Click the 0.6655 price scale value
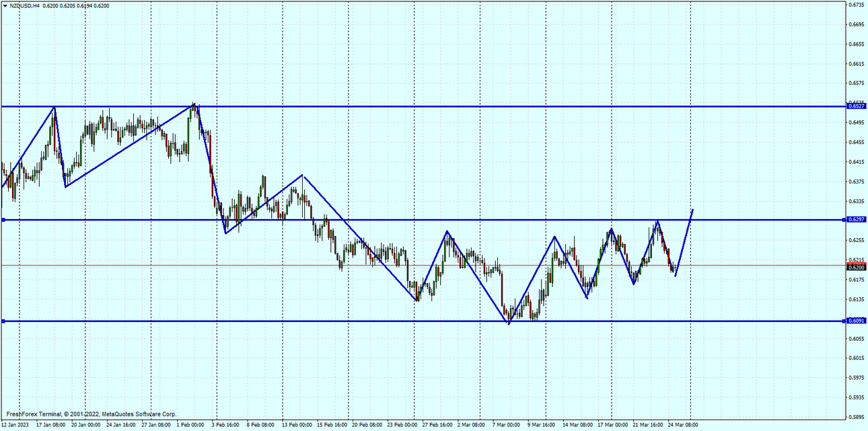This screenshot has width=868, height=431. coord(857,44)
